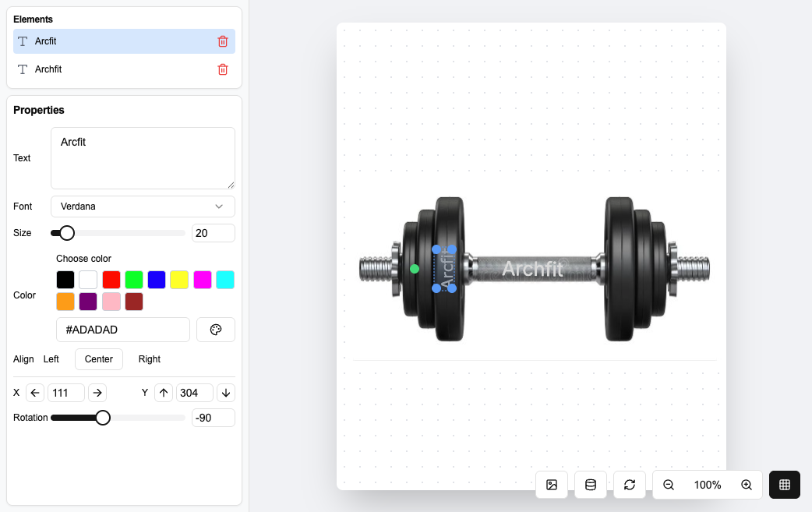Open the Verdana font dropdown
Screen dimensions: 812x512
point(143,207)
